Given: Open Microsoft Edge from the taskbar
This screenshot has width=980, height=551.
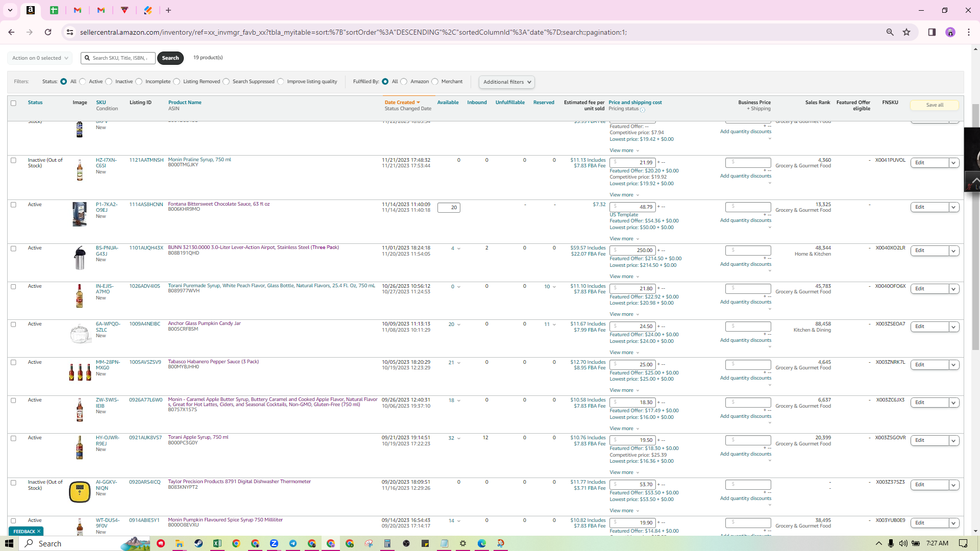Looking at the screenshot, I should point(482,543).
